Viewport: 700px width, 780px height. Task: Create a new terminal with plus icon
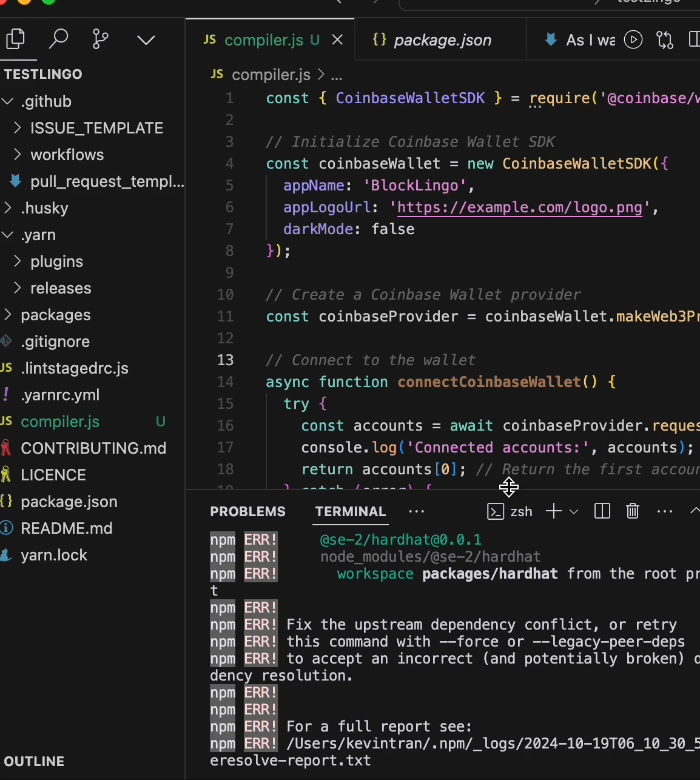pos(553,511)
